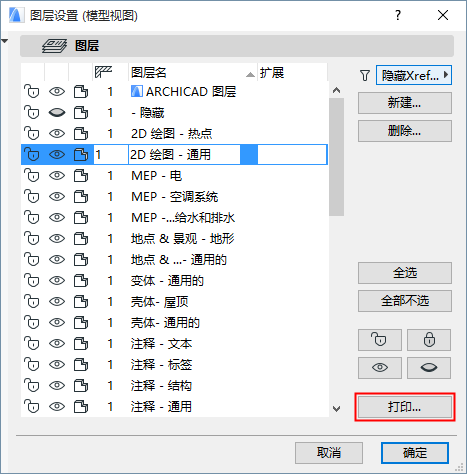Hide the MEP -...给水和排水 layer
Image resolution: width=467 pixels, height=474 pixels.
pos(57,218)
